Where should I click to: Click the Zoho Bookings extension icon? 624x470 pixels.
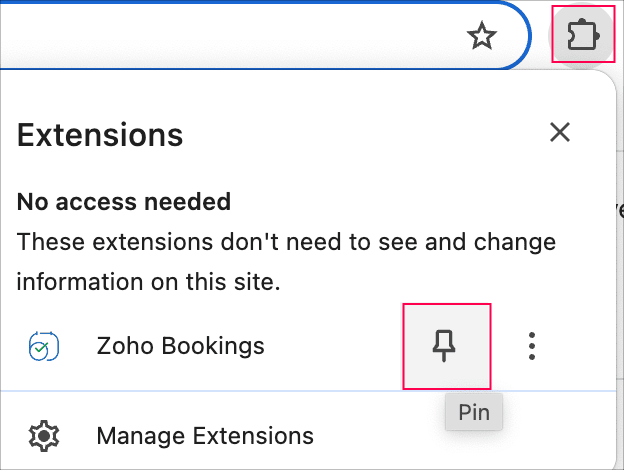[44, 347]
